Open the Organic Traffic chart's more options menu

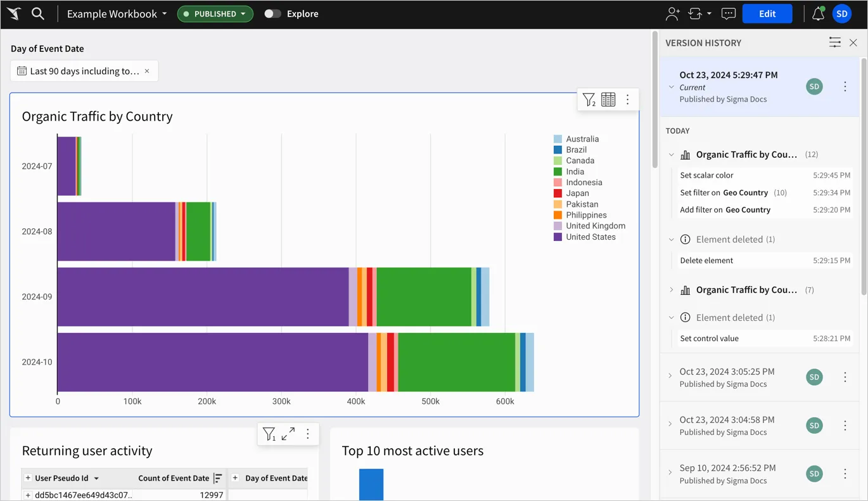[x=628, y=100]
